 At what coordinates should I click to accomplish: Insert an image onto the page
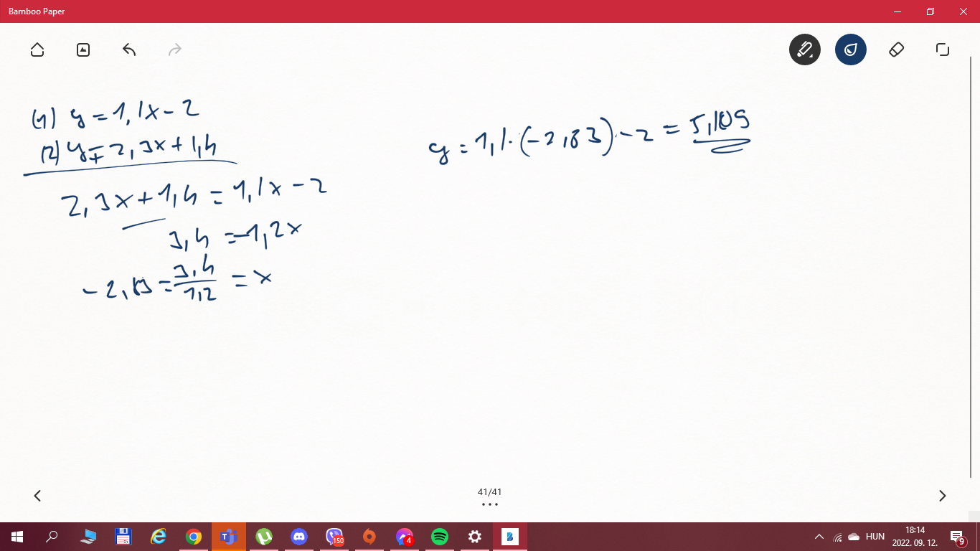coord(83,50)
